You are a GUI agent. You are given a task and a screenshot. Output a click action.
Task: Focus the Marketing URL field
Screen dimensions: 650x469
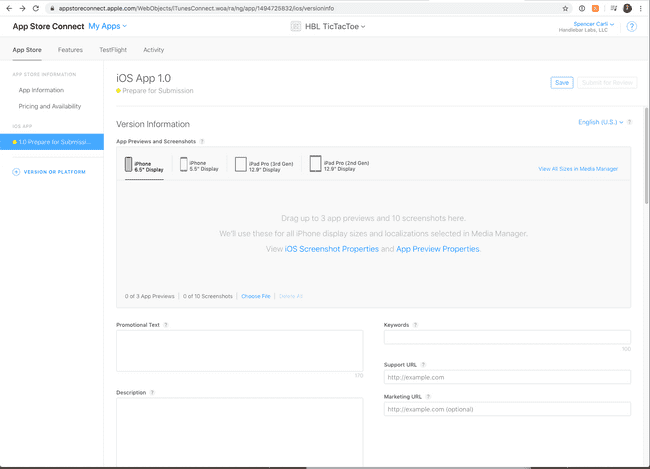coord(507,409)
